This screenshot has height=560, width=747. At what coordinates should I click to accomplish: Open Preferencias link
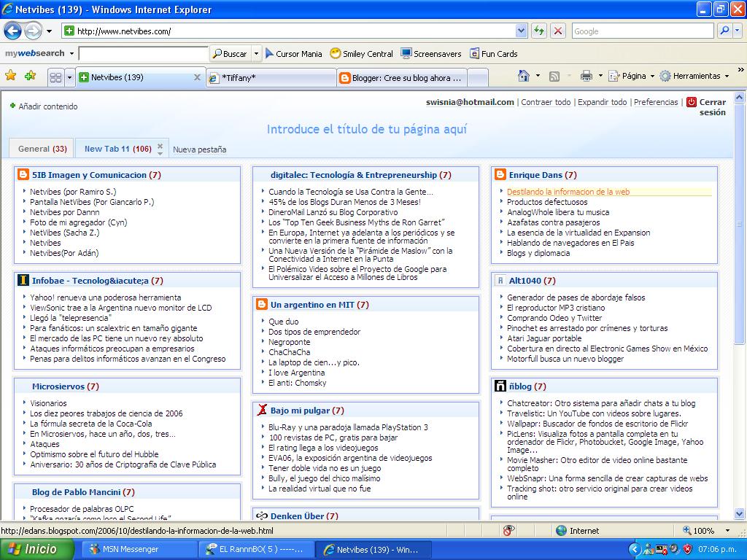[656, 102]
